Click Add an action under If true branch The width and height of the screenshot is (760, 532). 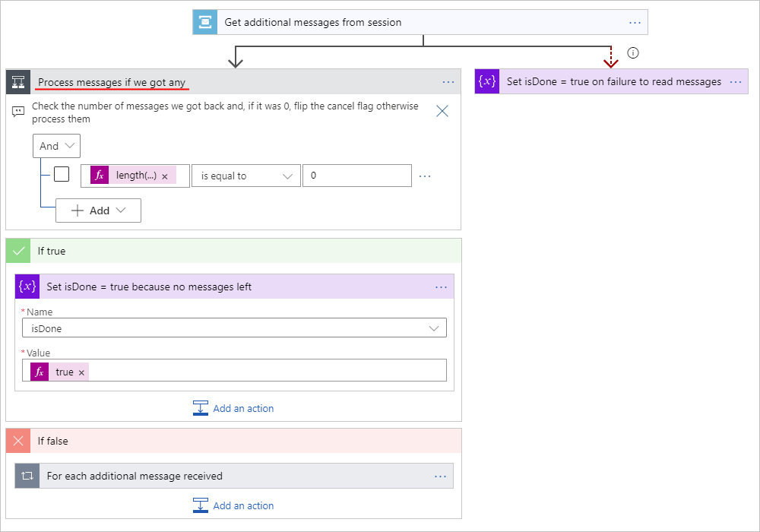click(233, 408)
